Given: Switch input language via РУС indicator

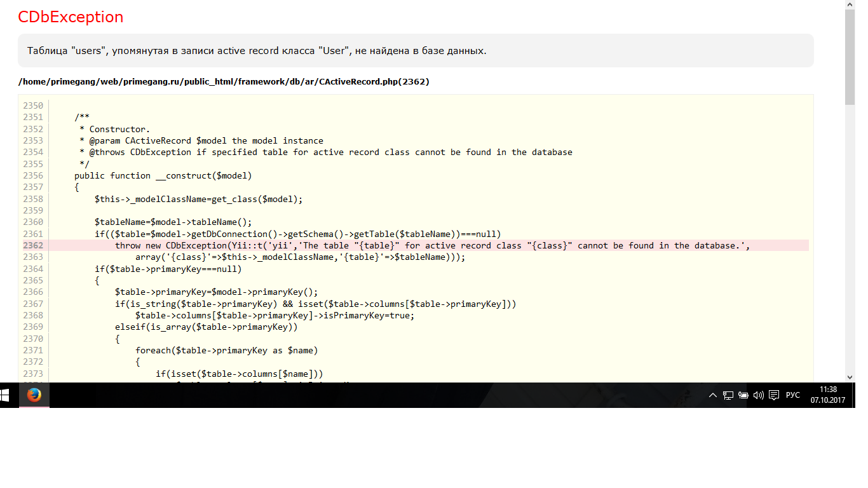Looking at the screenshot, I should click(793, 395).
